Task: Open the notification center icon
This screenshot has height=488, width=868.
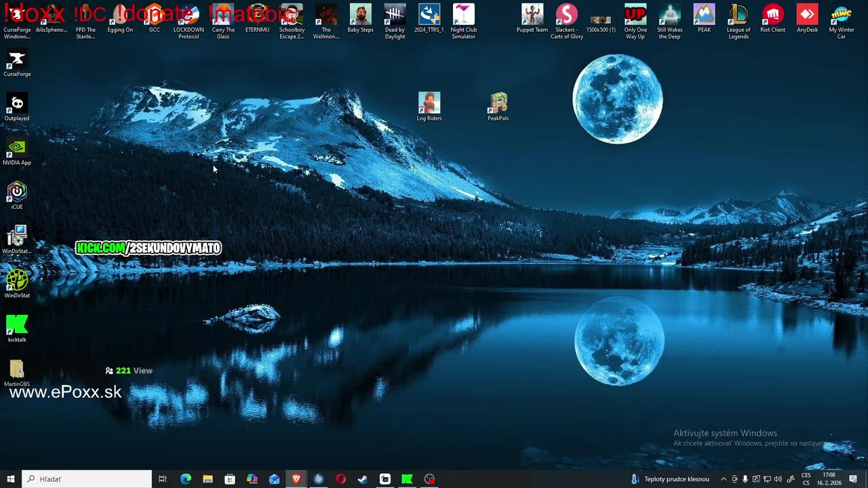Action: tap(853, 479)
